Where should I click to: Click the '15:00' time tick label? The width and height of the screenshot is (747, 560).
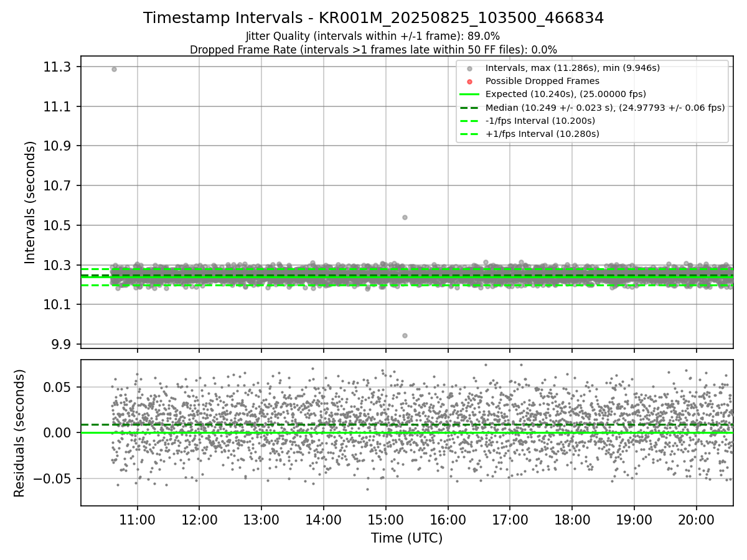tap(385, 520)
